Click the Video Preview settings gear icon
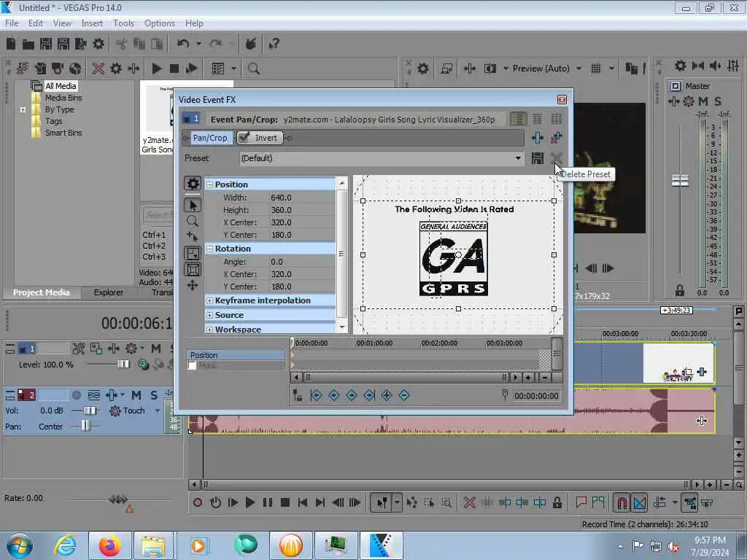747x560 pixels. point(422,69)
